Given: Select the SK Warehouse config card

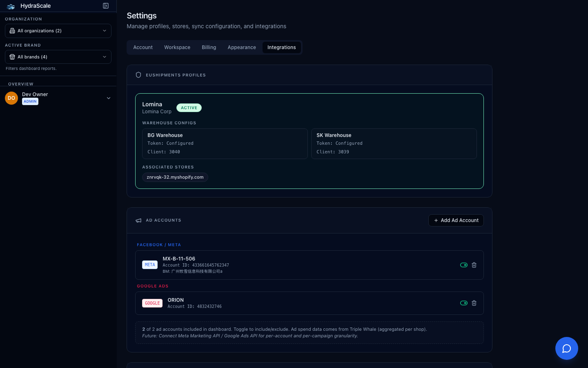Looking at the screenshot, I should pyautogui.click(x=394, y=144).
